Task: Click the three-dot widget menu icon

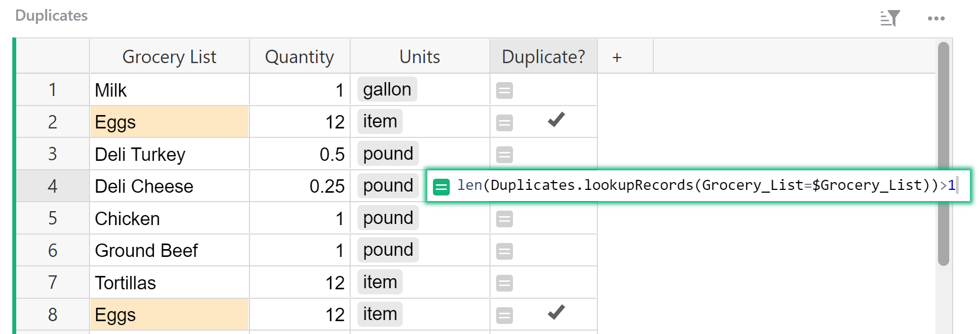Action: pos(936,17)
